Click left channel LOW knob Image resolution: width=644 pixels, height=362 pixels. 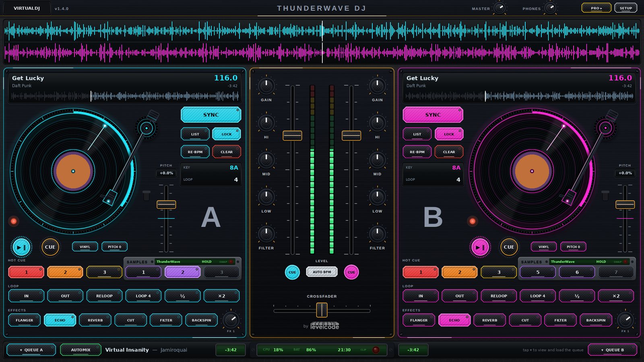pos(266,197)
